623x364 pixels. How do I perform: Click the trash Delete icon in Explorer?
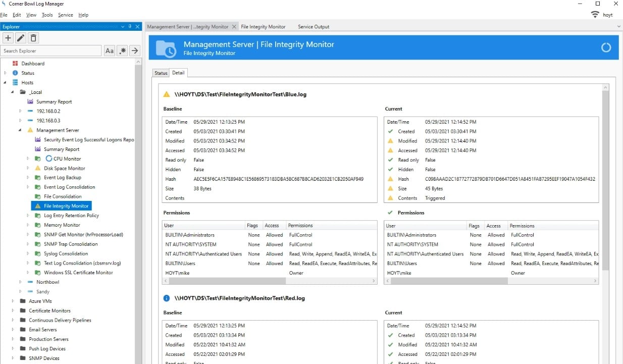pos(33,38)
